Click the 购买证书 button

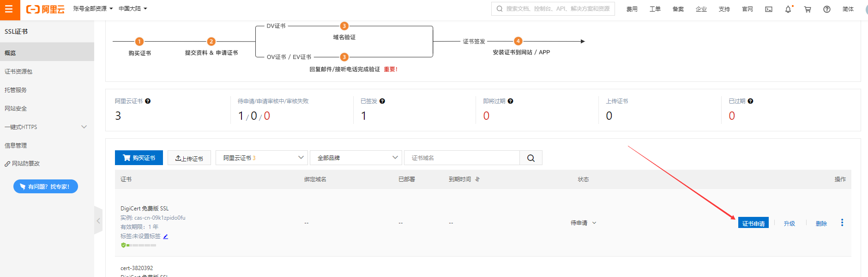(x=139, y=158)
